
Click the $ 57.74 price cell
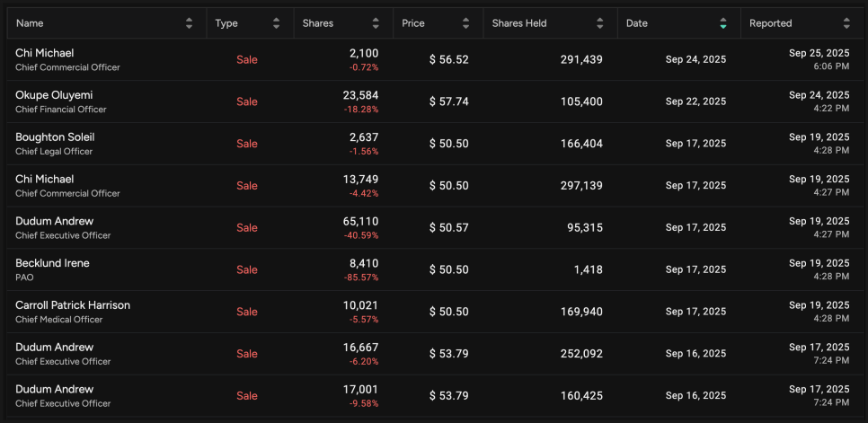[x=449, y=101]
